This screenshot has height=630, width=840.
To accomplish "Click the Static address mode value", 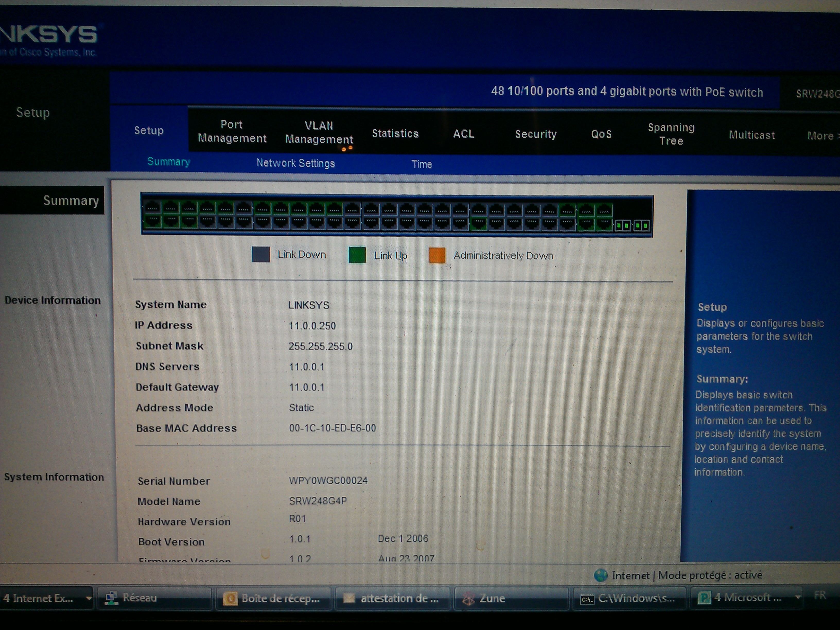I will pyautogui.click(x=301, y=407).
